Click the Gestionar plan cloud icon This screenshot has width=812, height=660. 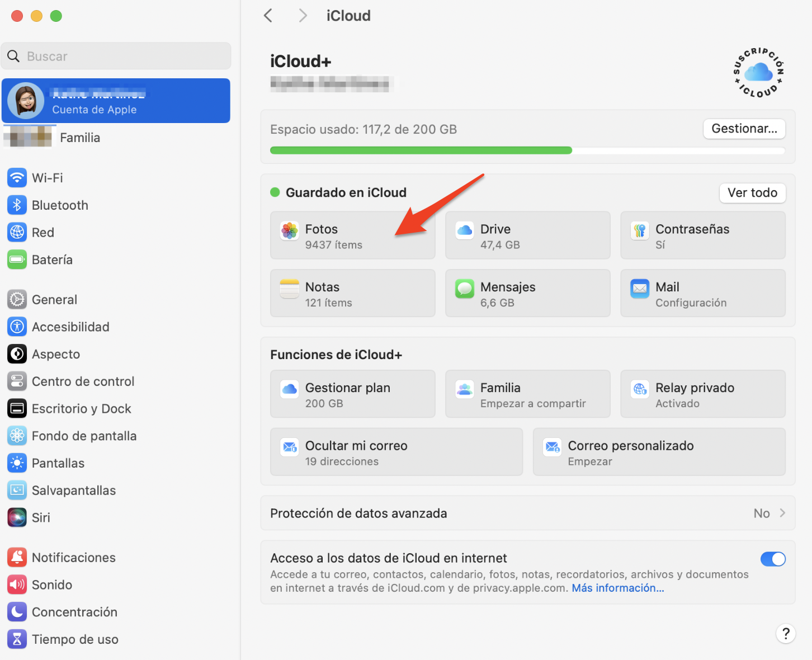(289, 389)
